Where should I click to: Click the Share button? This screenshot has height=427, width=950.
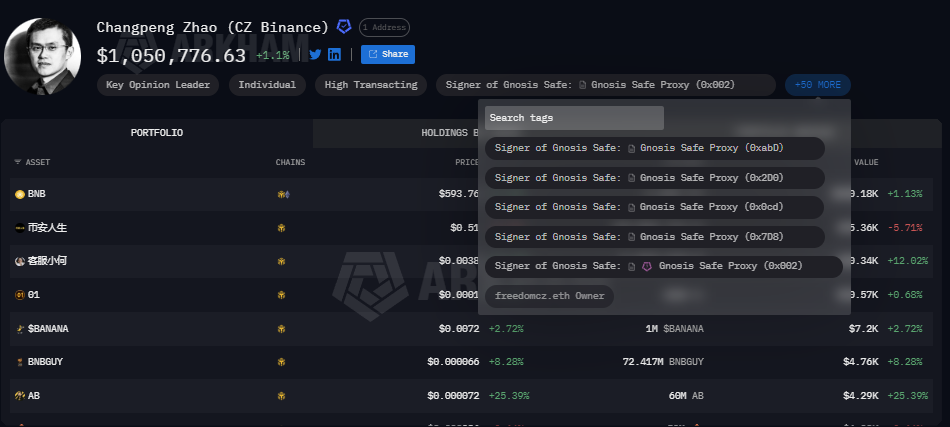(388, 55)
